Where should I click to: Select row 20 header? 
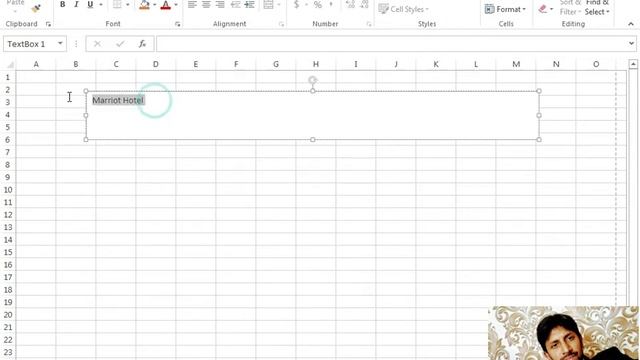[8, 315]
